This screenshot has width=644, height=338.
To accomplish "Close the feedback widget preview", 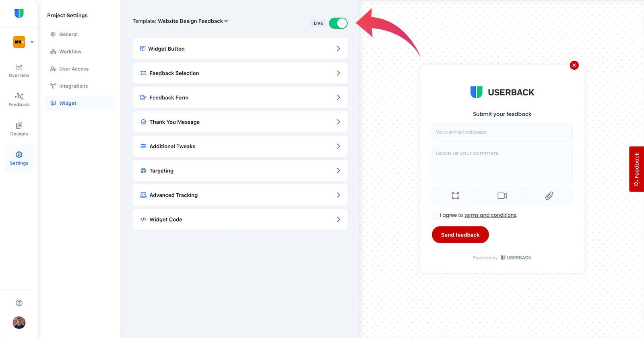I will coord(574,65).
